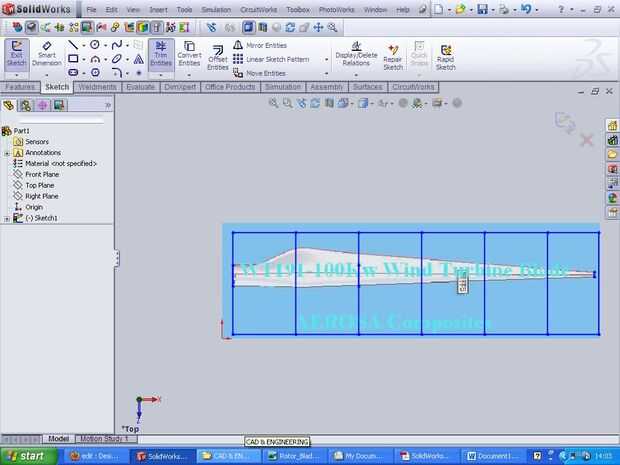Select the Corner Rectangle tool
Screen dimensions: 620x465
pos(73,59)
